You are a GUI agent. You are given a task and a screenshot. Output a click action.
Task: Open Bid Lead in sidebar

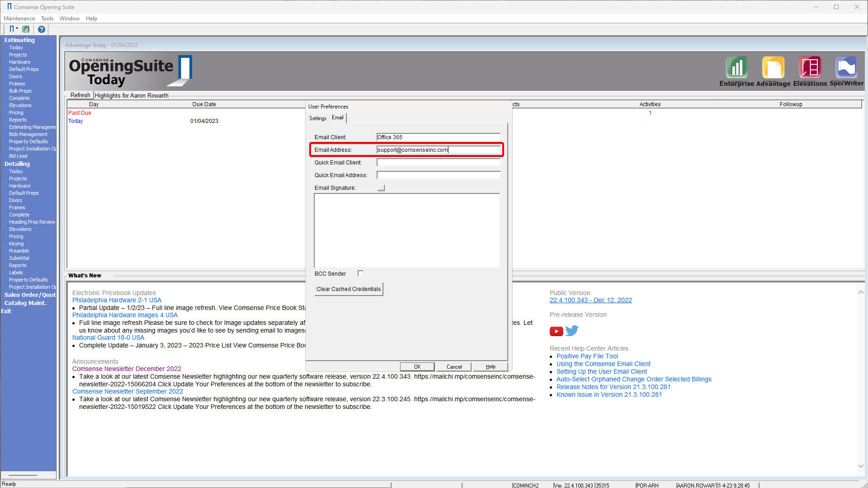click(x=18, y=156)
